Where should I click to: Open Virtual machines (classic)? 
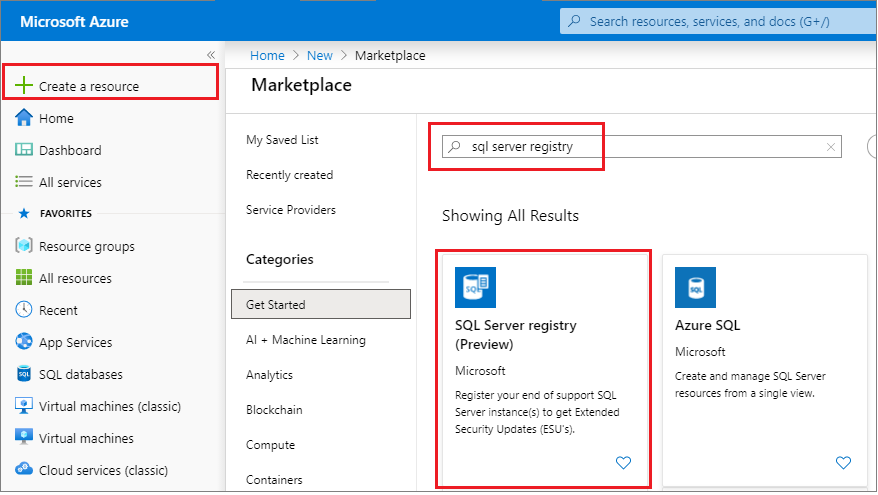[110, 406]
